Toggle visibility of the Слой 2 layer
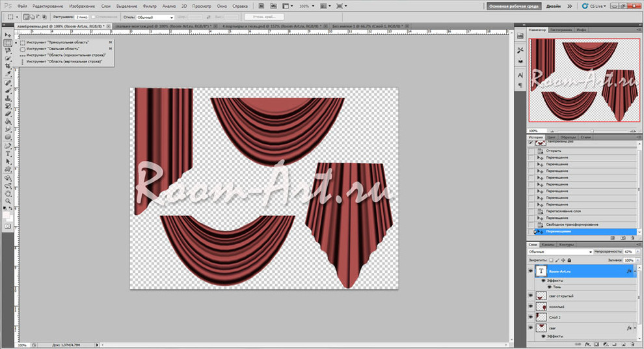Viewport: 644px width, 349px height. point(530,317)
